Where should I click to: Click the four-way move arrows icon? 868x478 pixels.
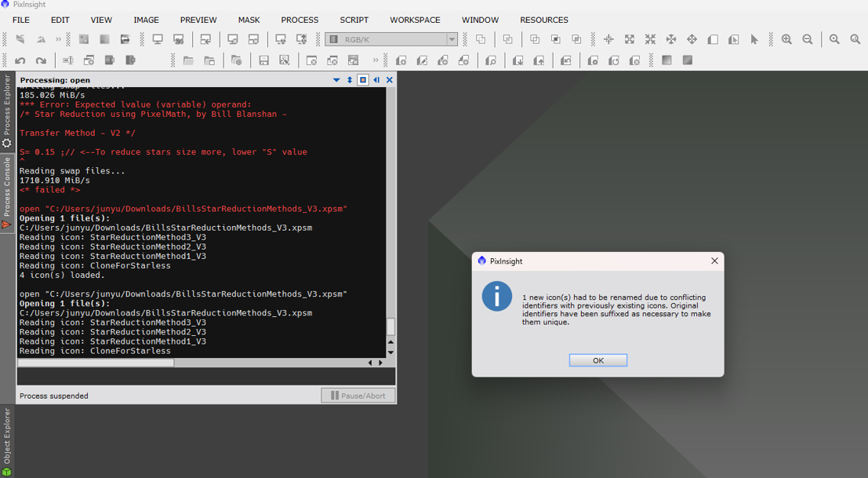pos(692,39)
